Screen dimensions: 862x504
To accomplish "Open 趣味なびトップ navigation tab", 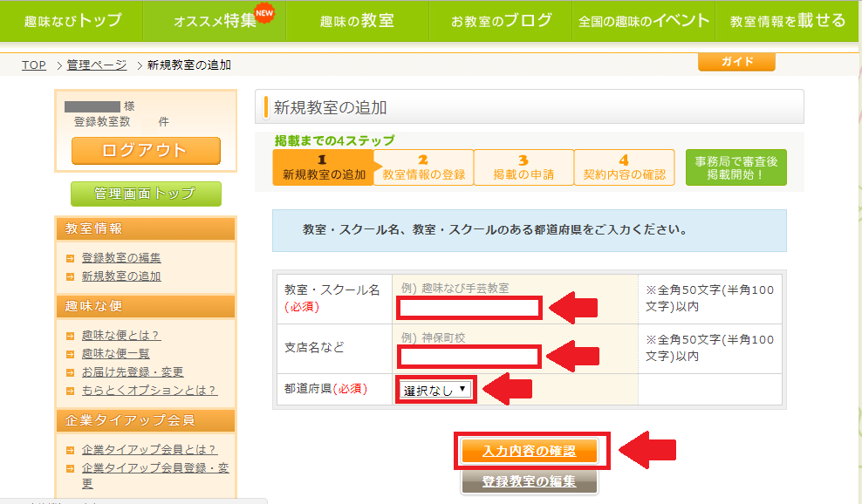I will point(72,21).
